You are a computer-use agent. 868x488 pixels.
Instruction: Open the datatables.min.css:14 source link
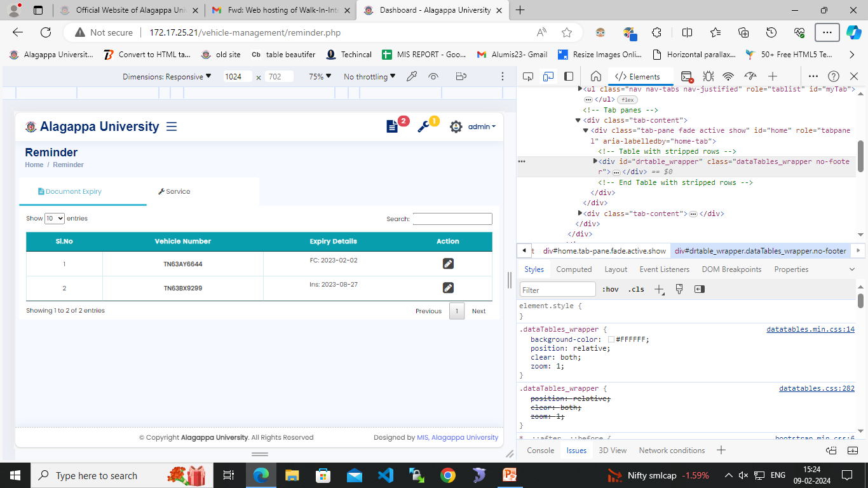810,329
